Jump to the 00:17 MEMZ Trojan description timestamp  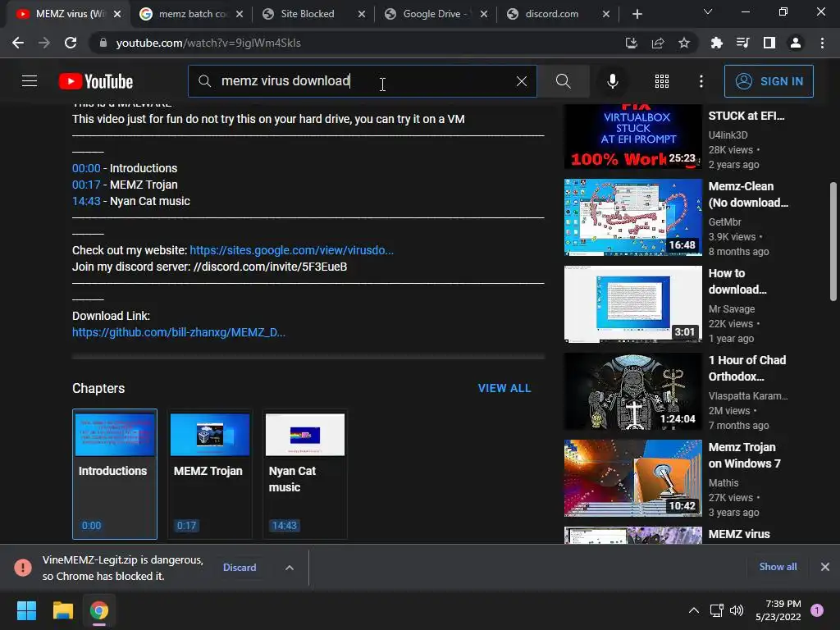pyautogui.click(x=86, y=185)
